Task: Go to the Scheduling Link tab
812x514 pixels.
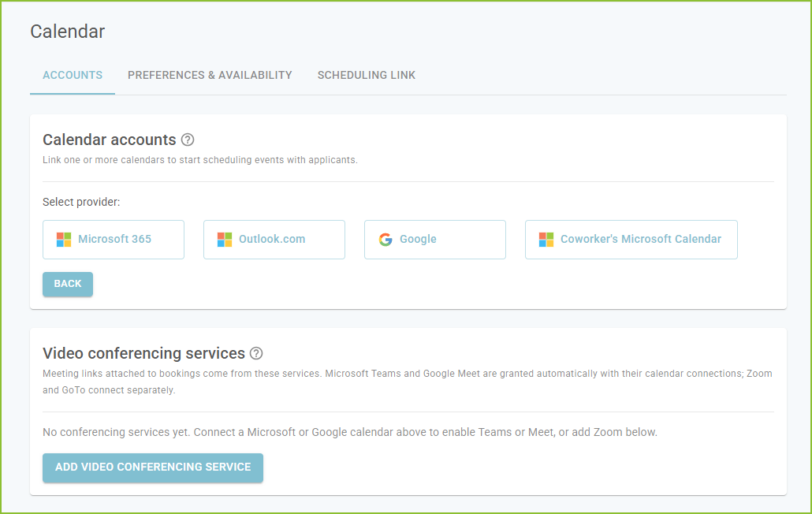Action: pos(367,75)
